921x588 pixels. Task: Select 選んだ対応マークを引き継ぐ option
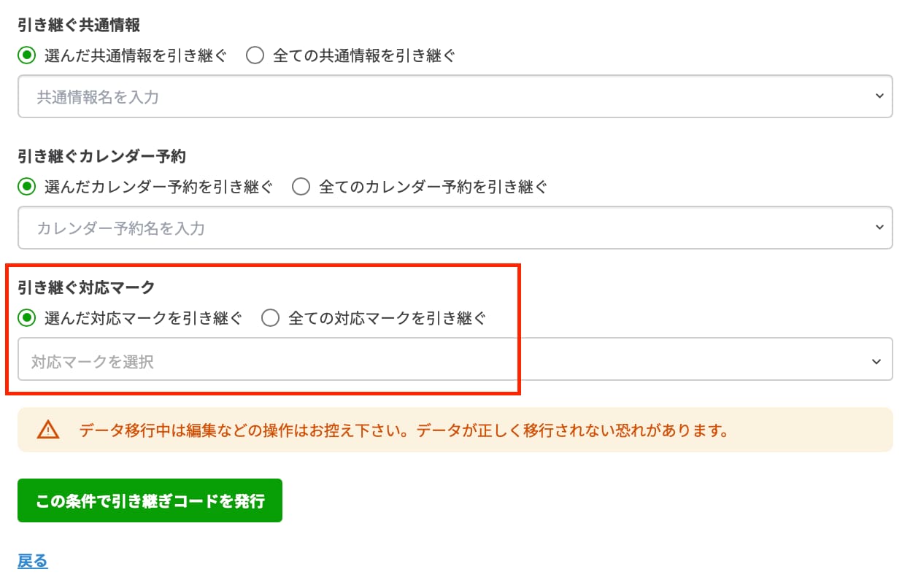(x=26, y=317)
